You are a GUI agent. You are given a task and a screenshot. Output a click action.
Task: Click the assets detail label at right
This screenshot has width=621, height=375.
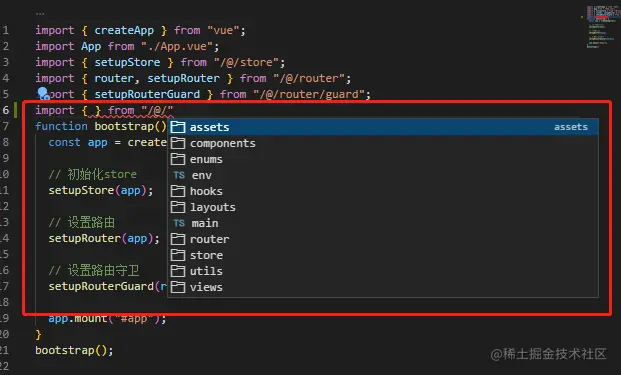(571, 127)
